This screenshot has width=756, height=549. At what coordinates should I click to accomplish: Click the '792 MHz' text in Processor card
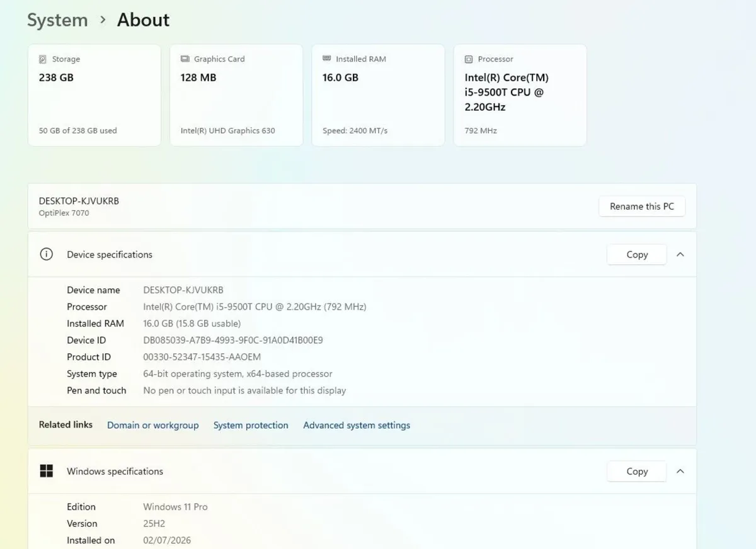click(481, 131)
